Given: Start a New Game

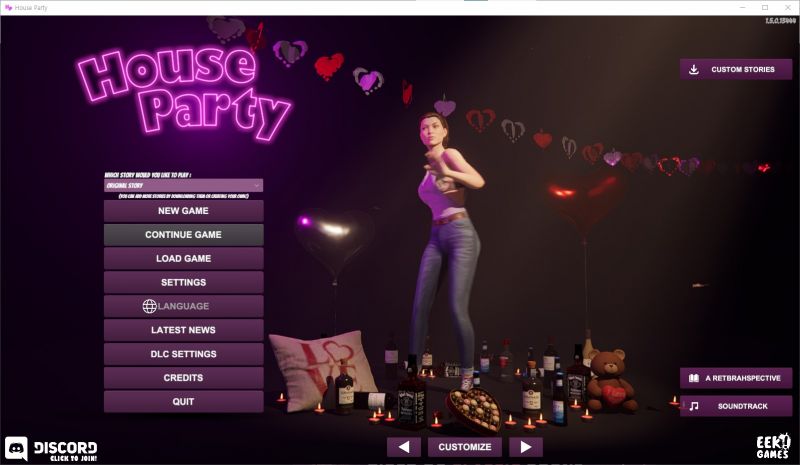Looking at the screenshot, I should pos(183,211).
